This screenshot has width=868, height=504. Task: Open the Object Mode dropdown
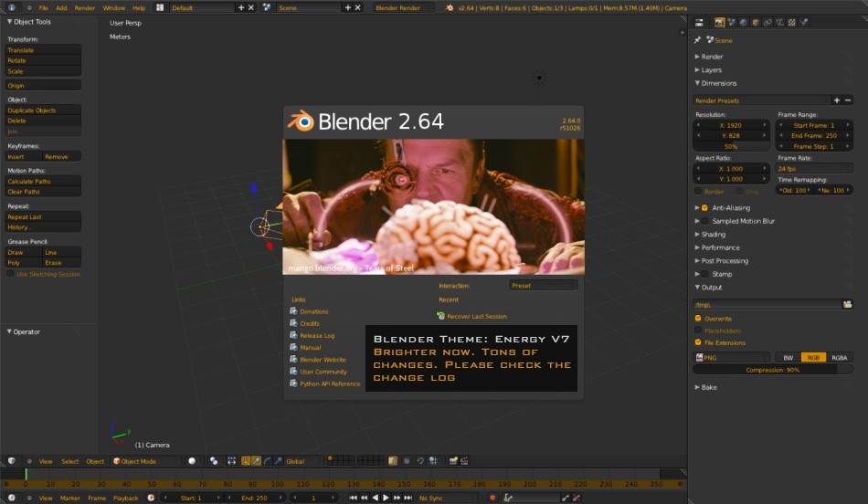[x=146, y=461]
